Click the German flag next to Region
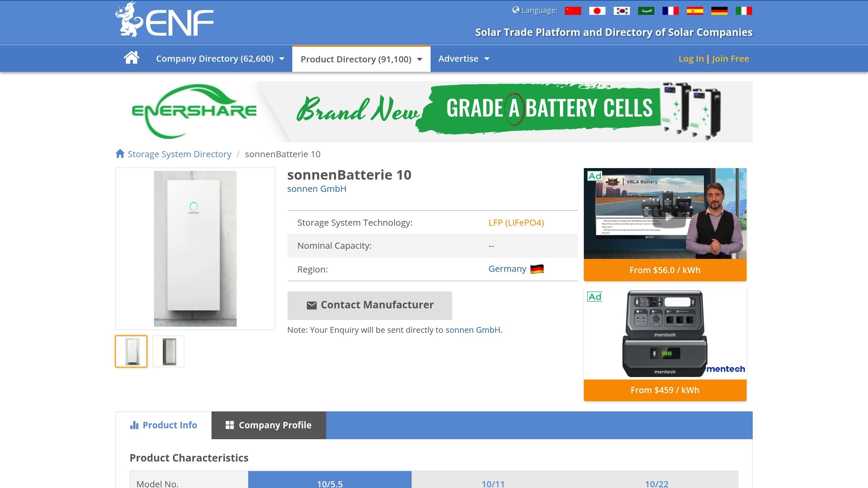868x488 pixels. point(537,269)
